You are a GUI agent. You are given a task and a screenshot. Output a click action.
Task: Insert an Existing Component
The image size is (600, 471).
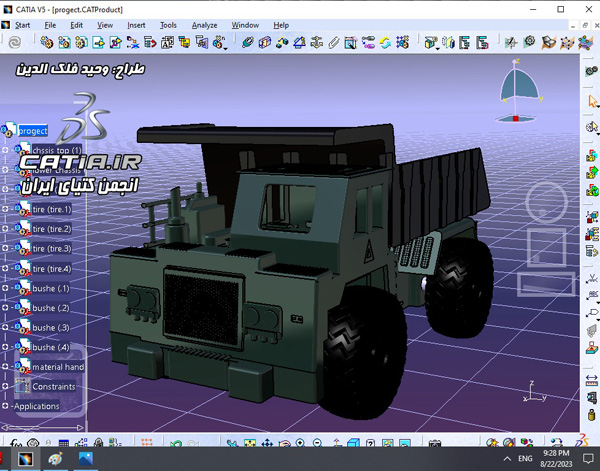coord(98,42)
